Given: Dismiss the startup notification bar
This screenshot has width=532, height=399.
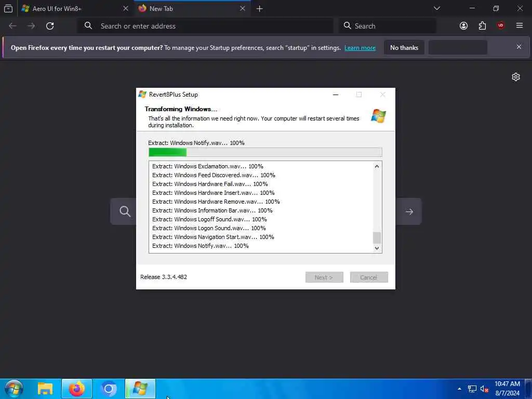Looking at the screenshot, I should (519, 47).
